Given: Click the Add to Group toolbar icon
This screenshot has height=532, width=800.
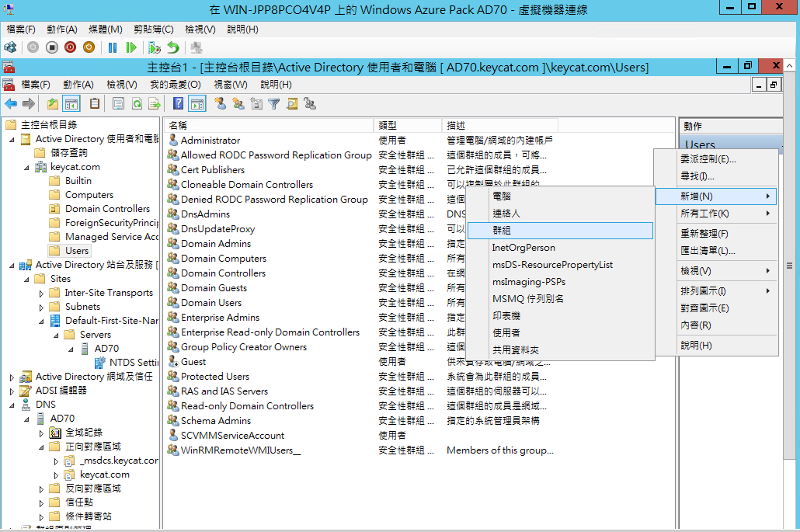Looking at the screenshot, I should tap(310, 104).
